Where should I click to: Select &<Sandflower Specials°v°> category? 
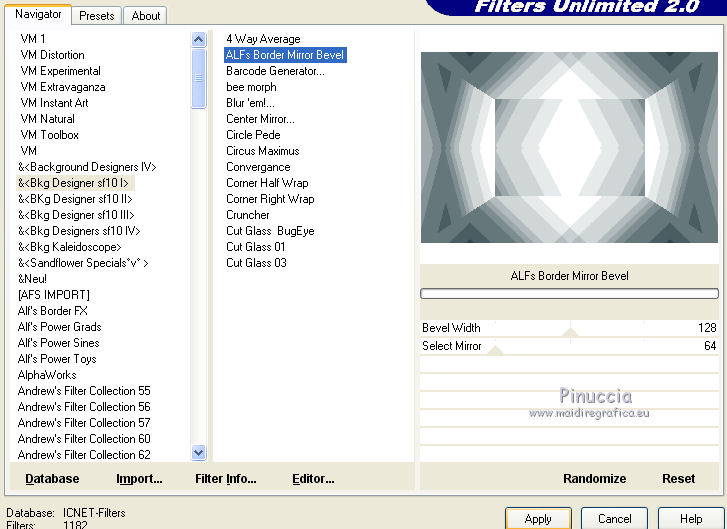coord(83,263)
